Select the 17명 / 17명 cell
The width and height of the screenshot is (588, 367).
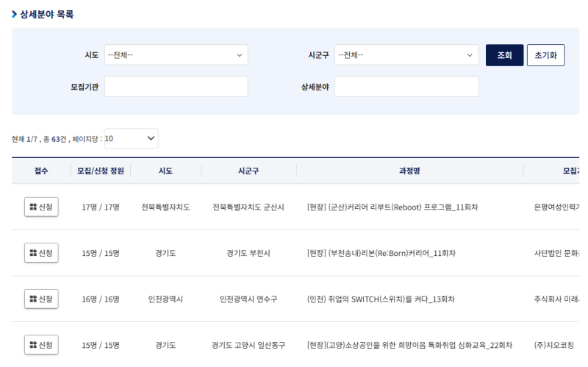(x=101, y=207)
